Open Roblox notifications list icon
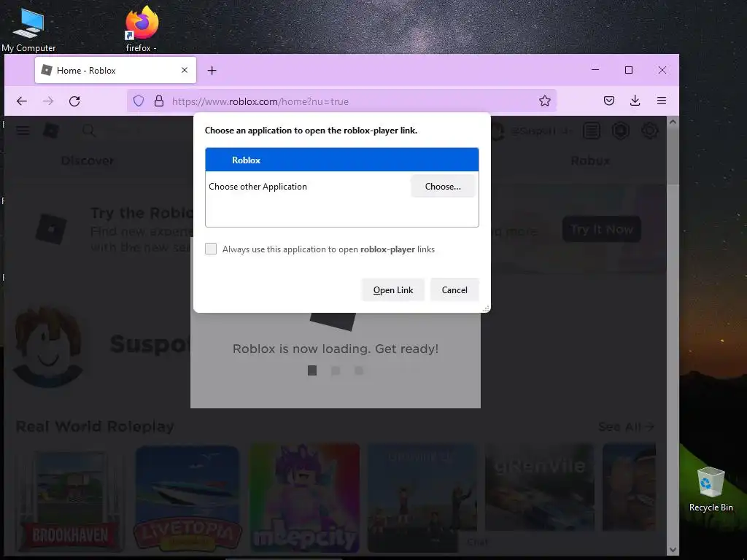This screenshot has height=560, width=747. [x=591, y=131]
